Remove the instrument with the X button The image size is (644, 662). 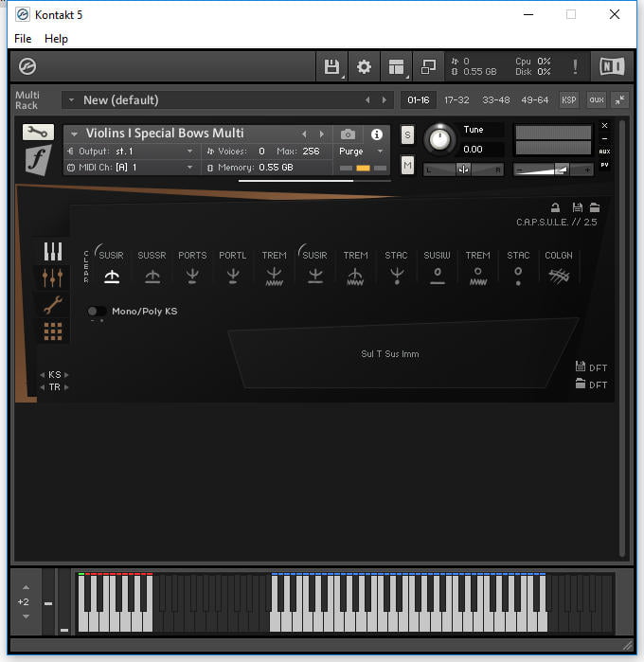tap(604, 125)
